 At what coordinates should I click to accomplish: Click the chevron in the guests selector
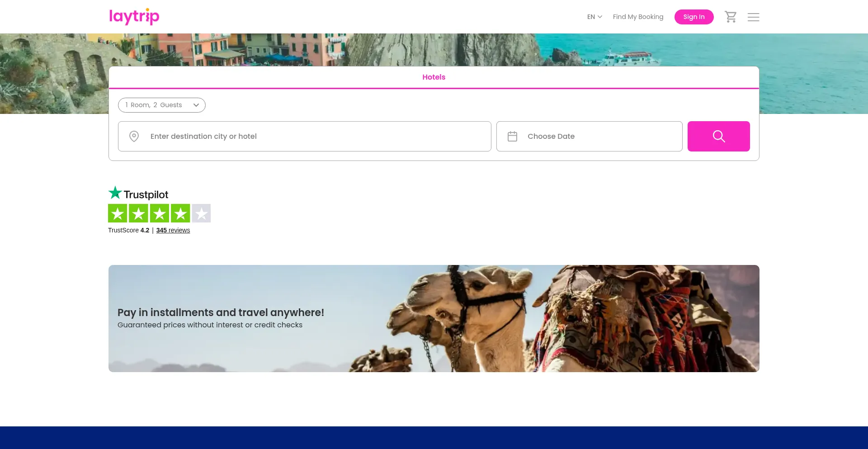point(196,105)
